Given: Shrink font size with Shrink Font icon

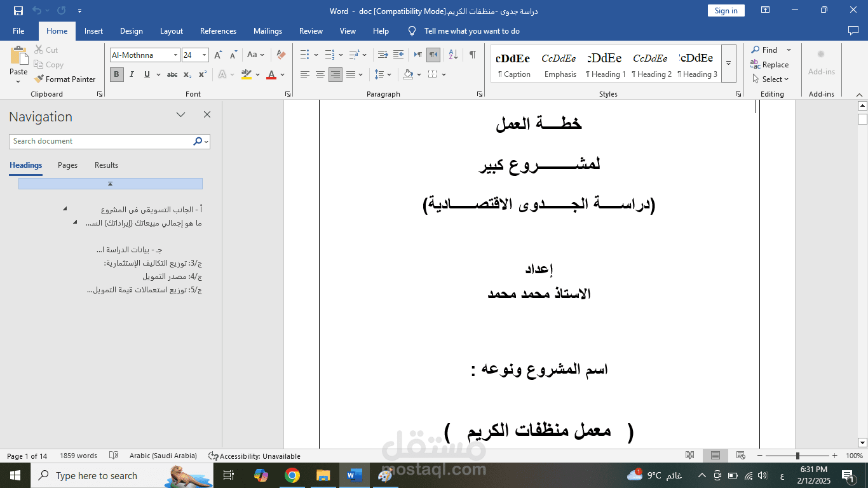Looking at the screenshot, I should (x=233, y=55).
